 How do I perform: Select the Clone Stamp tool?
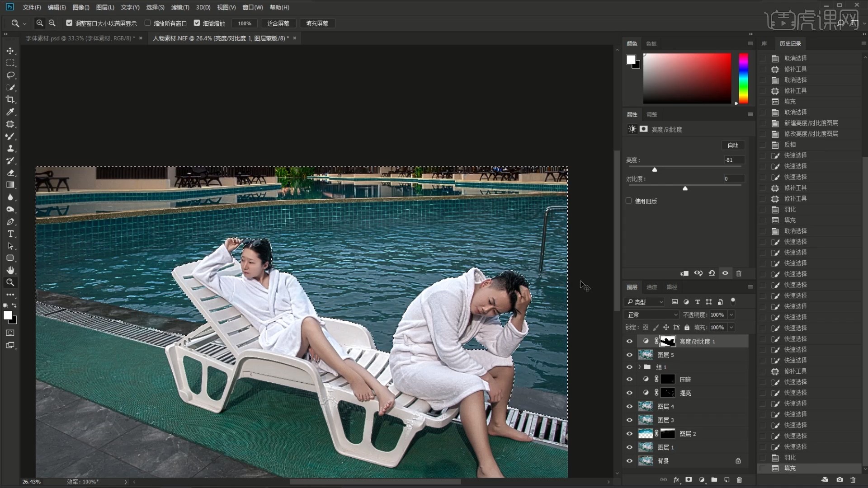[10, 148]
